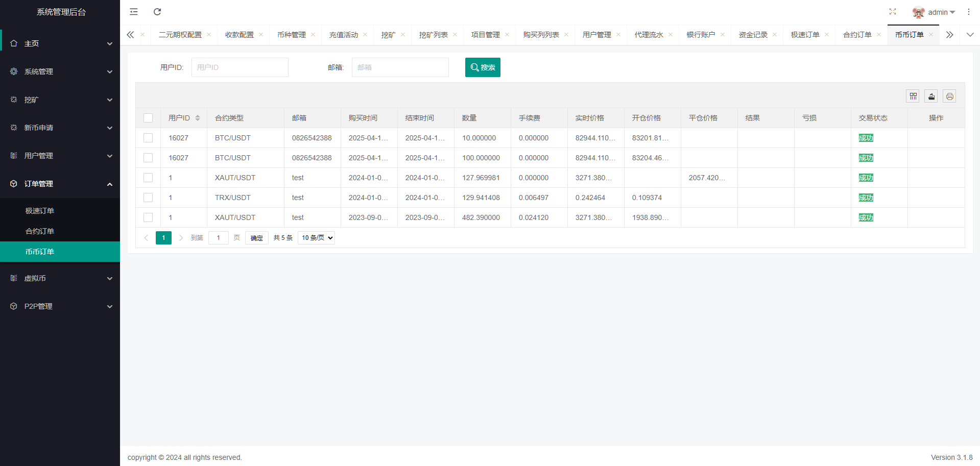Click the refresh page icon
The height and width of the screenshot is (466, 980).
pyautogui.click(x=157, y=12)
